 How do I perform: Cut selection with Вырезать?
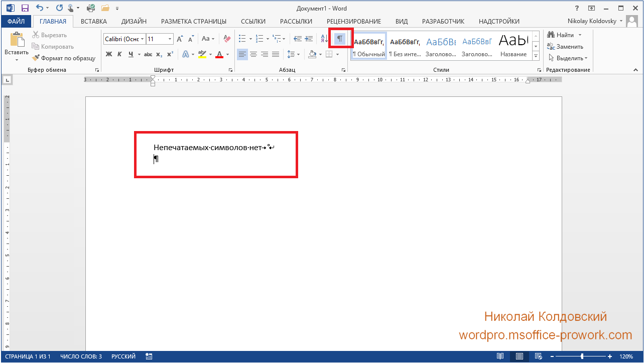tap(50, 35)
